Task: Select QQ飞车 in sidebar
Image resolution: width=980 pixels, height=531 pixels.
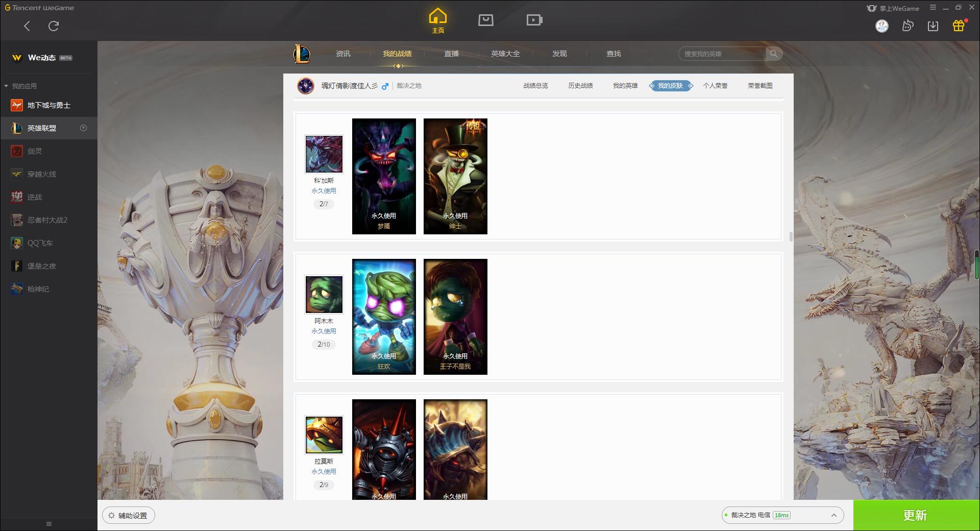Action: [x=48, y=243]
